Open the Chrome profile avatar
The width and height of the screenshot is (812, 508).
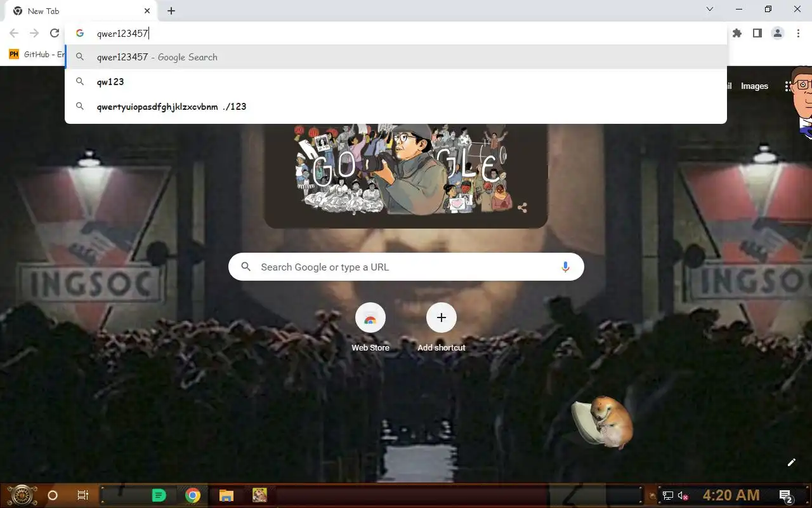coord(778,33)
